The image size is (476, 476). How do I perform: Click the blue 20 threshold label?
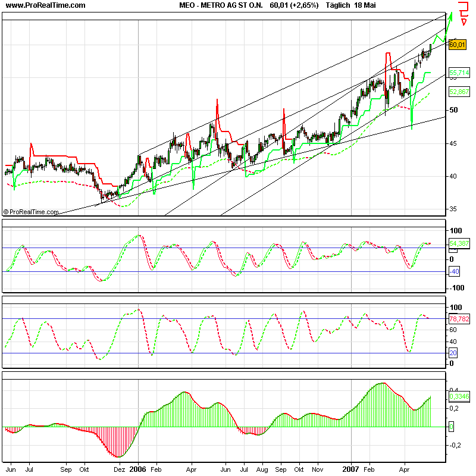[452, 353]
